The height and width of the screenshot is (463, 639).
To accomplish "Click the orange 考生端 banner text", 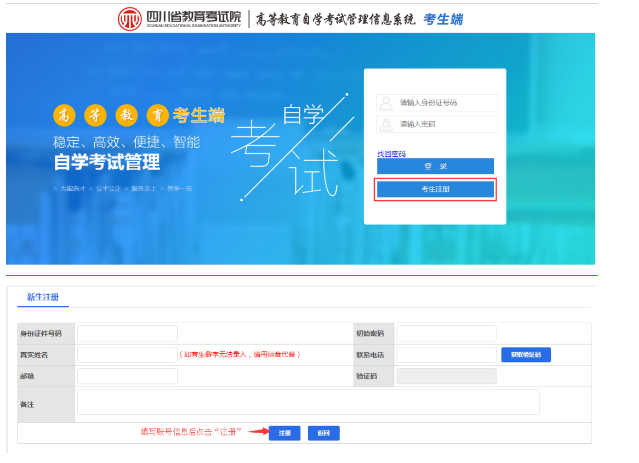I will tap(198, 115).
